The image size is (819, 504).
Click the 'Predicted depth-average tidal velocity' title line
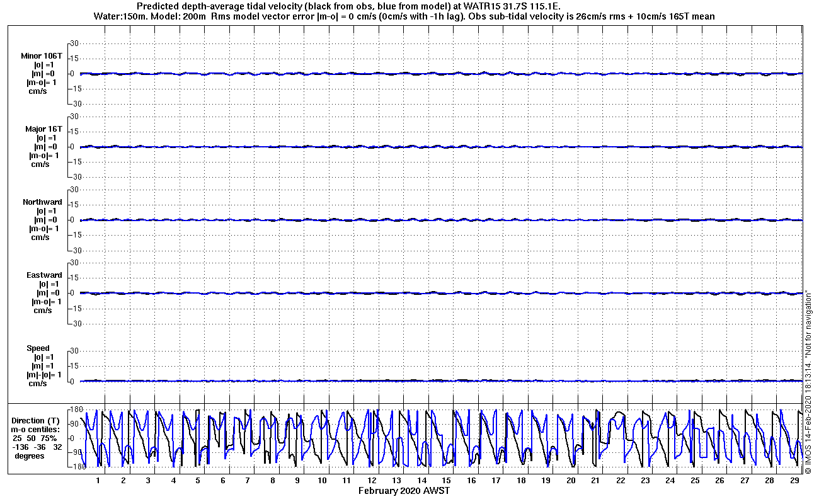tap(348, 6)
